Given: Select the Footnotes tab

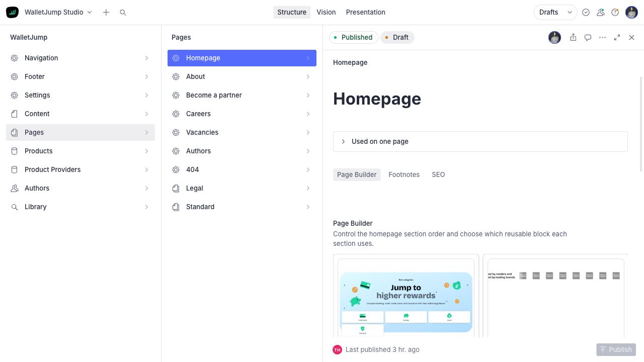Looking at the screenshot, I should tap(404, 174).
